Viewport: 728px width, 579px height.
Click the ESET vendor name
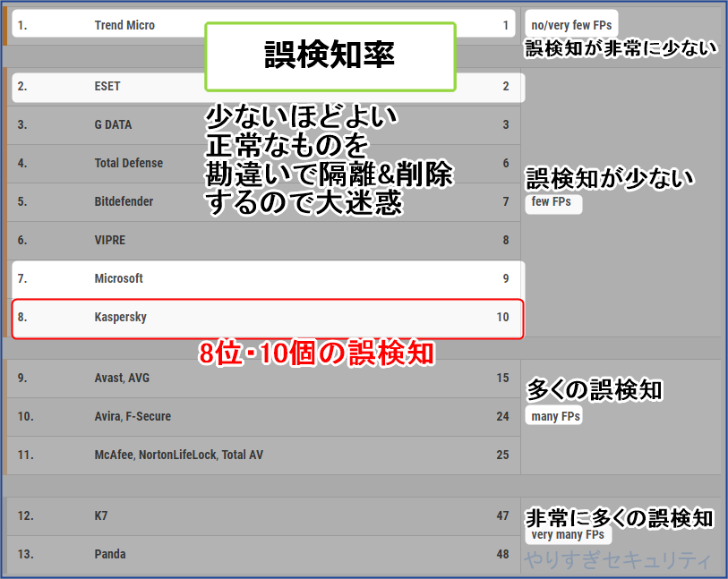107,86
